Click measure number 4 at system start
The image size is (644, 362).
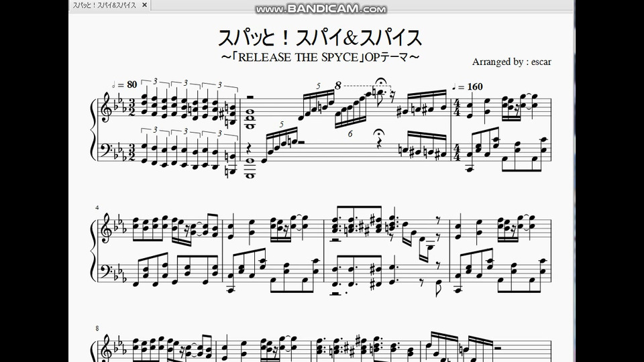(97, 208)
